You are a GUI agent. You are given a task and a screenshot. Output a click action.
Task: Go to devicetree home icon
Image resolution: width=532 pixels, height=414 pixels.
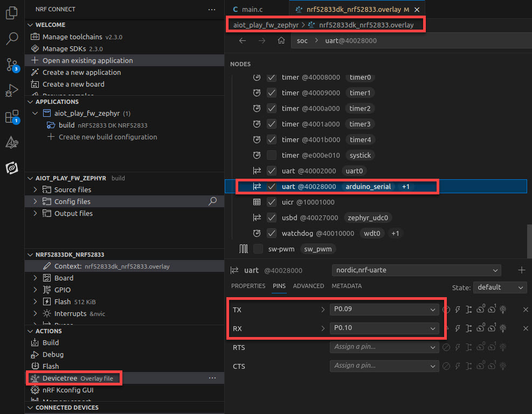[x=281, y=41]
